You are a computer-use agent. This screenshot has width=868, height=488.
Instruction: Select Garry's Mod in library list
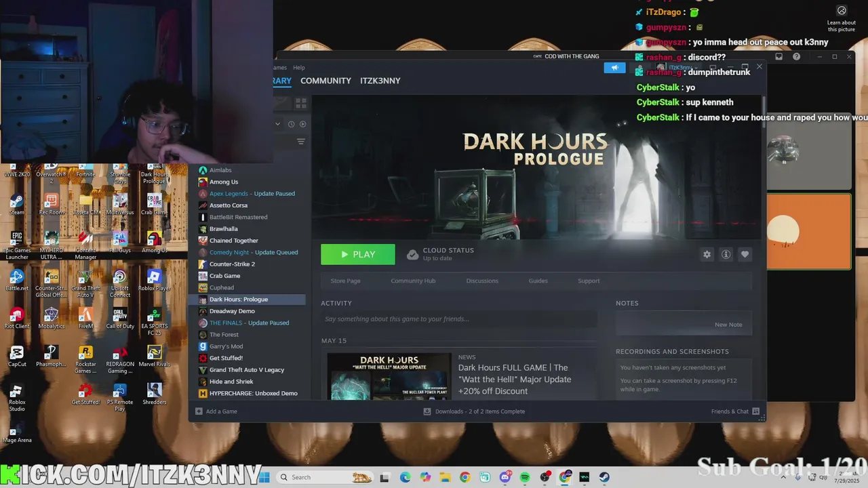tap(226, 346)
